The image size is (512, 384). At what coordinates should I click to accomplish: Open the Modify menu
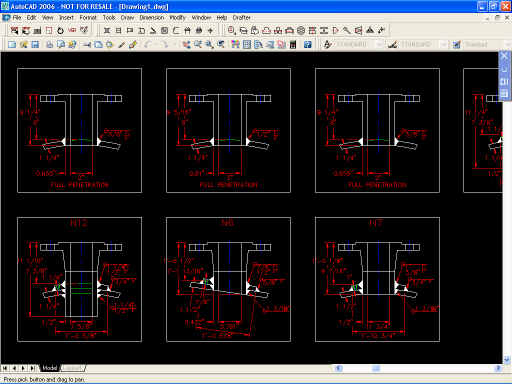[x=178, y=17]
